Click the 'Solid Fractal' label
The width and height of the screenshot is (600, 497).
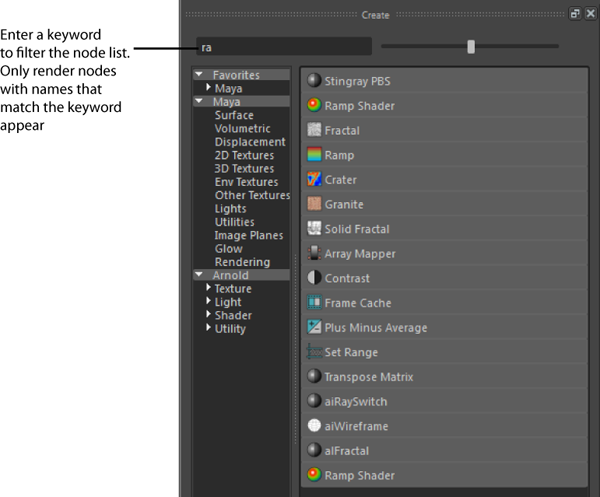click(357, 229)
